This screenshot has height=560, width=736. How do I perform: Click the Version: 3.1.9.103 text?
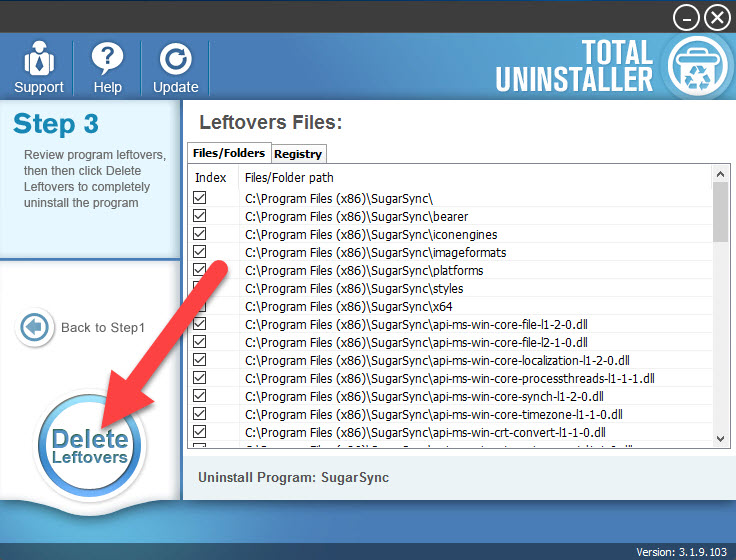pyautogui.click(x=681, y=552)
